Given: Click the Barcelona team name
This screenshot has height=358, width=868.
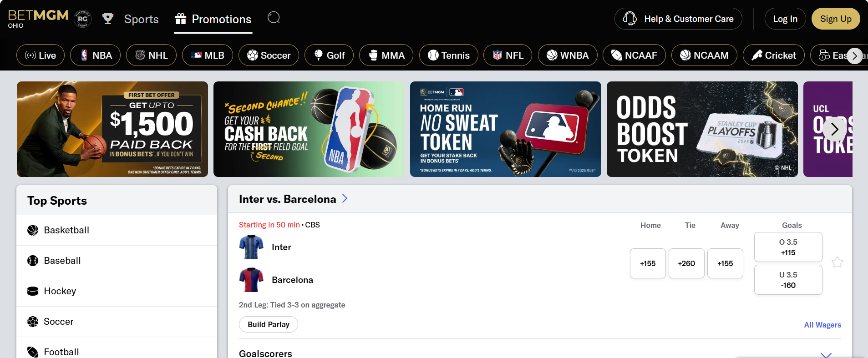Looking at the screenshot, I should coord(292,280).
